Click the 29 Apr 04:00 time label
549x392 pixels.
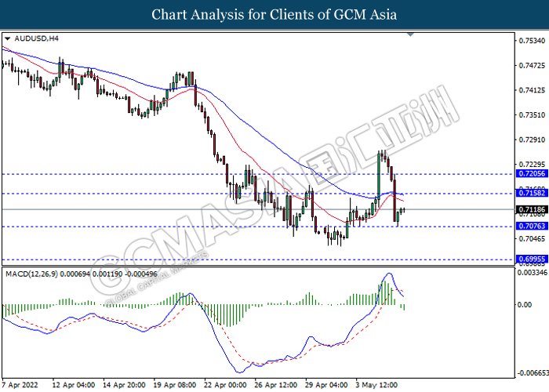pyautogui.click(x=326, y=385)
